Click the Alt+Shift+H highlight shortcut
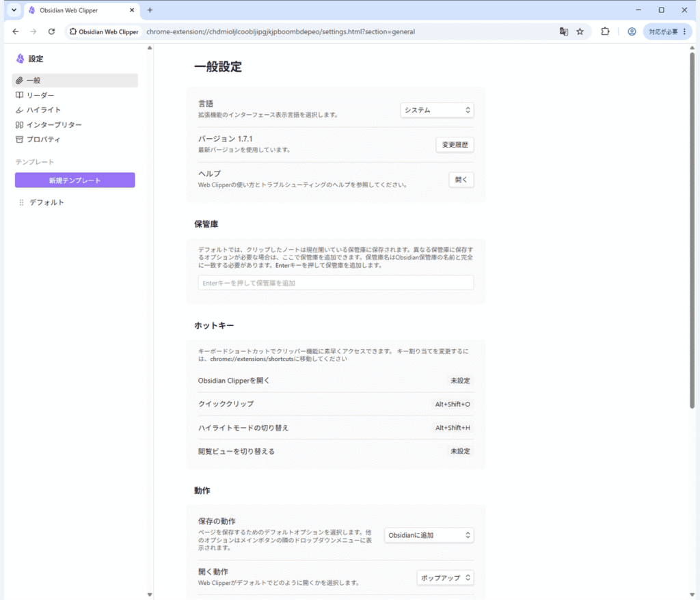 453,428
